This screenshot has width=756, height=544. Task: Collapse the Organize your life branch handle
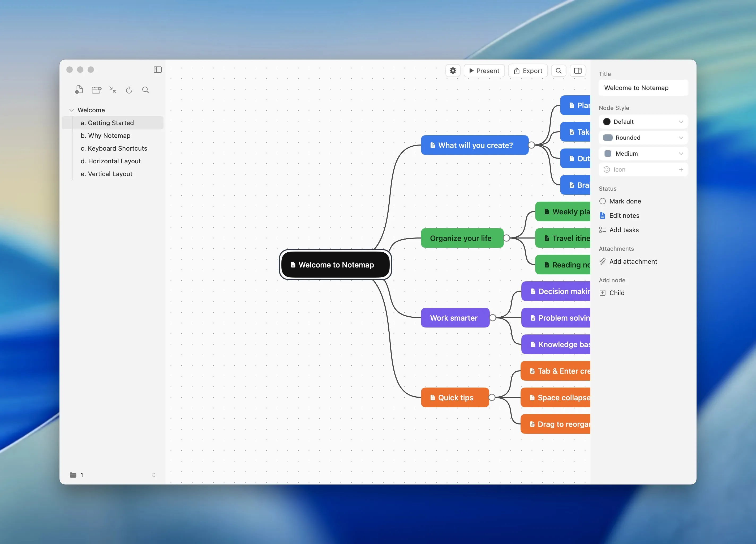click(506, 238)
